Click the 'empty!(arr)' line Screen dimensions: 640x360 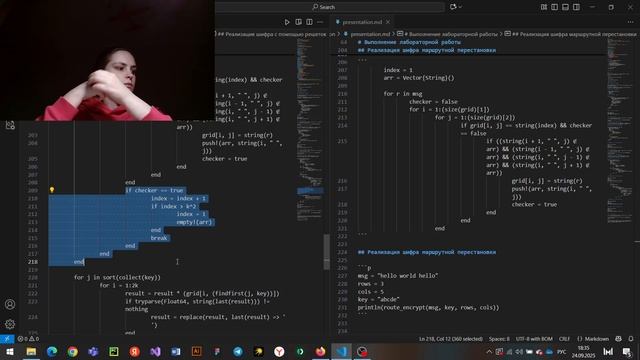point(194,222)
